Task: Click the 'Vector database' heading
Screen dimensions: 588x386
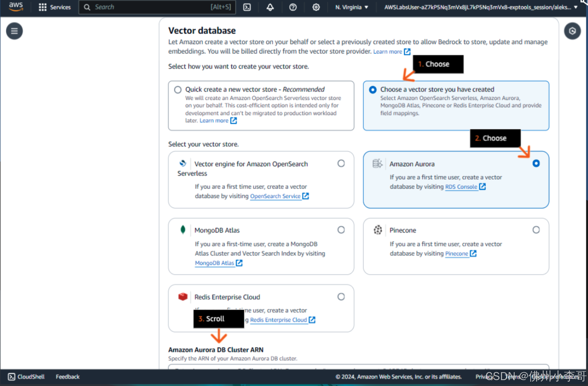Action: 202,31
